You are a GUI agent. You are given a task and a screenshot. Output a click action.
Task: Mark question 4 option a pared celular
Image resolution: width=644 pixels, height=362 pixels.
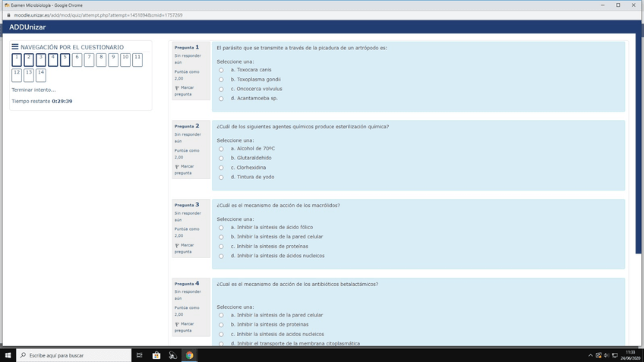[x=221, y=315]
